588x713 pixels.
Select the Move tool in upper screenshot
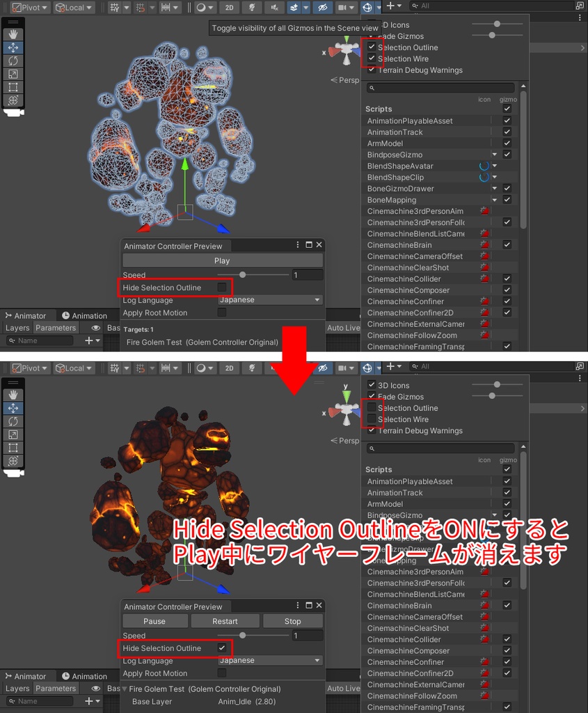pos(13,47)
